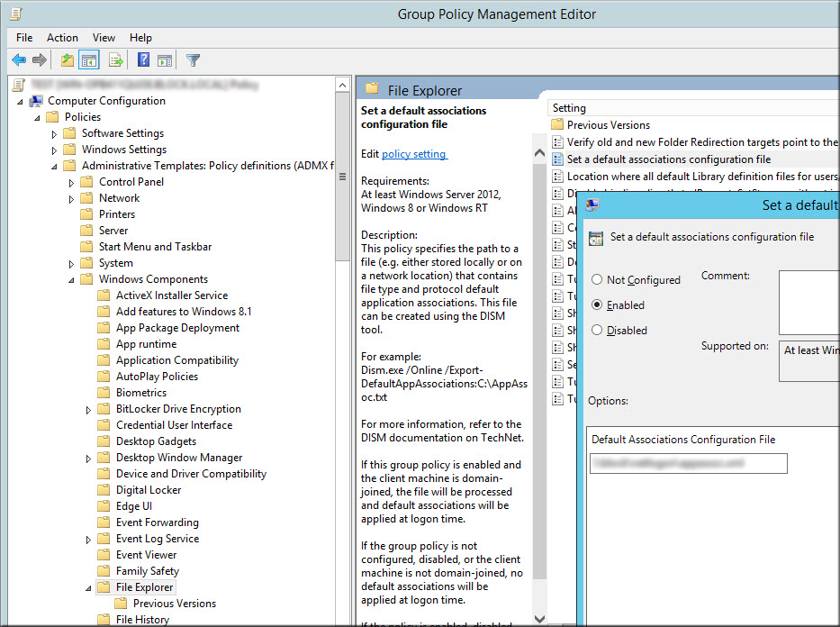The width and height of the screenshot is (840, 627).
Task: Click the Group Policy Management Editor title icon
Action: click(x=16, y=14)
